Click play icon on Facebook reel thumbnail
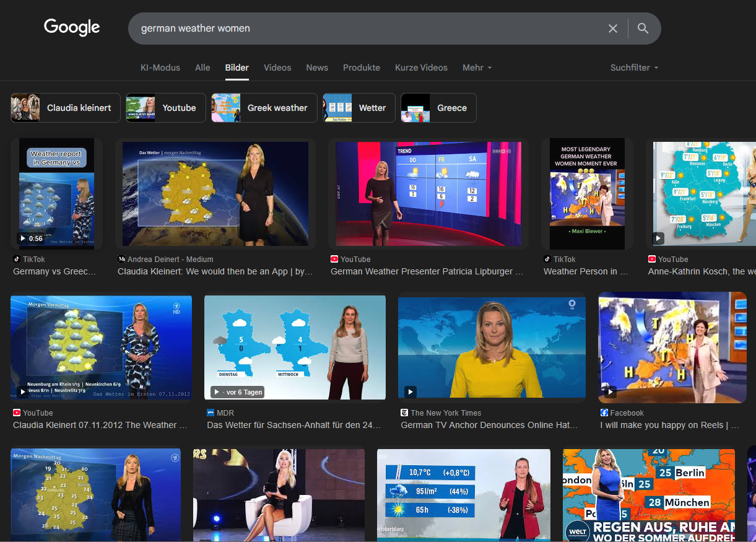 610,391
